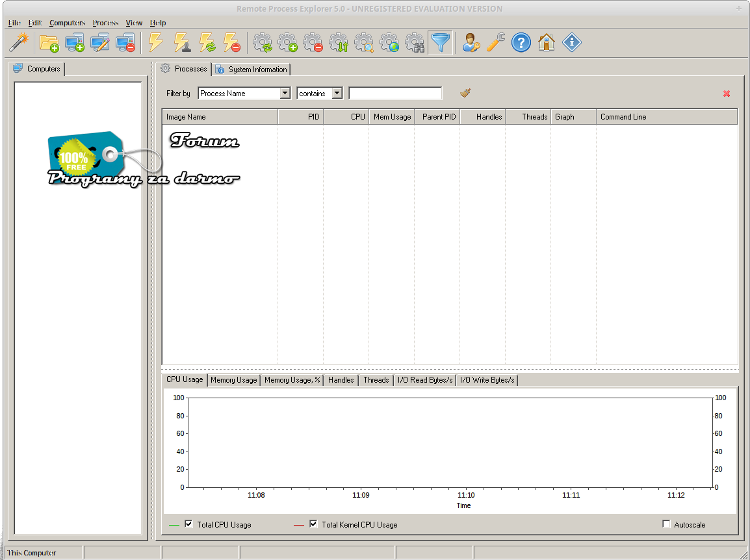Open the Process menu

coord(105,23)
